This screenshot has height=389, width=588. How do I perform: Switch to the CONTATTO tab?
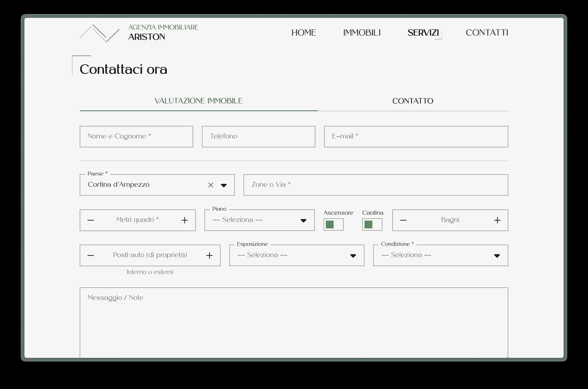click(x=413, y=101)
